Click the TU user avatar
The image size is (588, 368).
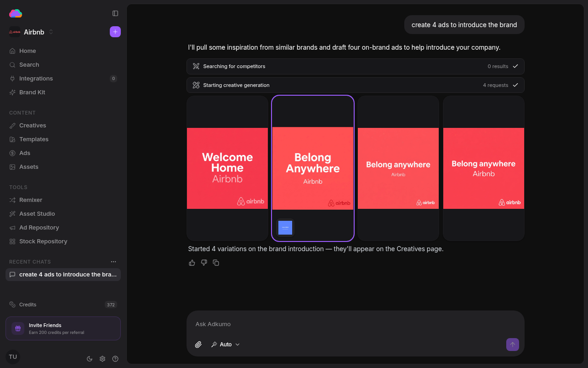click(13, 357)
